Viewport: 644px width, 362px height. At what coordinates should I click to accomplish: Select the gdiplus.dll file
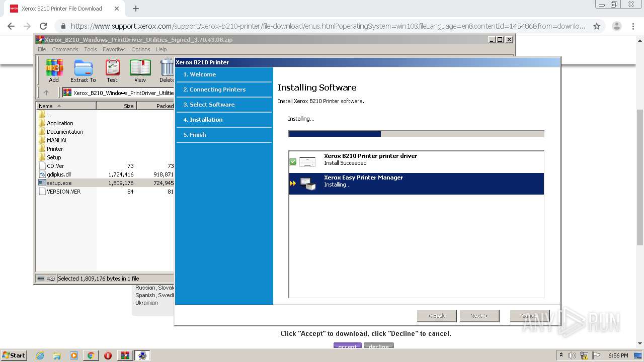tap(105, 174)
